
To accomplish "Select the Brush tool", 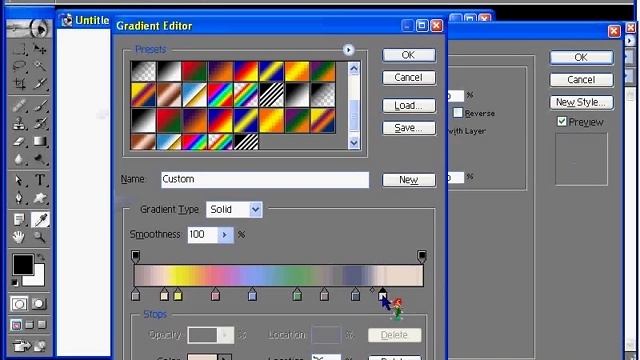I will pyautogui.click(x=40, y=106).
